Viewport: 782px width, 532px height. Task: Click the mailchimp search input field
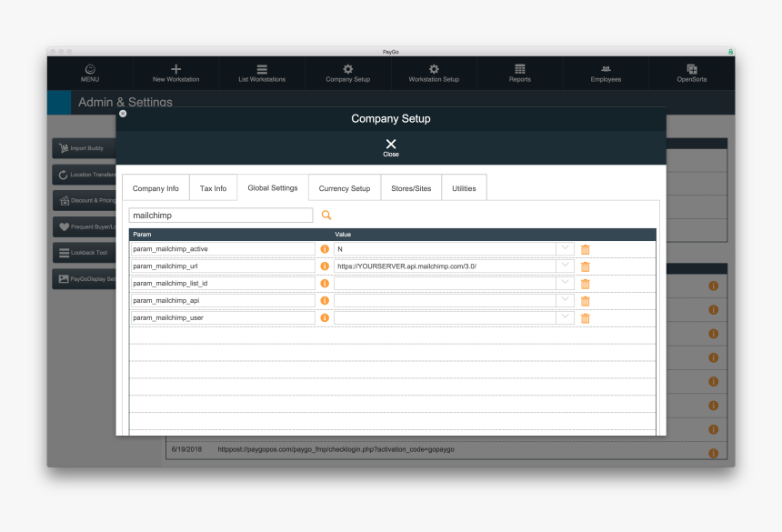tap(221, 216)
